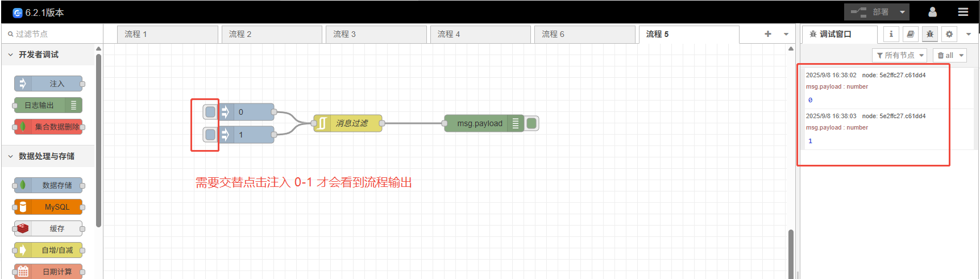Viewport: 980px width, 279px height.
Task: Open the deploy options dropdown arrow
Action: (x=902, y=12)
